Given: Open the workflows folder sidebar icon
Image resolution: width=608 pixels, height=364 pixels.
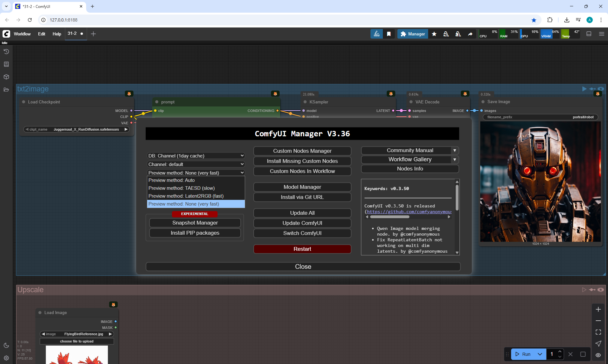Looking at the screenshot, I should tap(6, 89).
